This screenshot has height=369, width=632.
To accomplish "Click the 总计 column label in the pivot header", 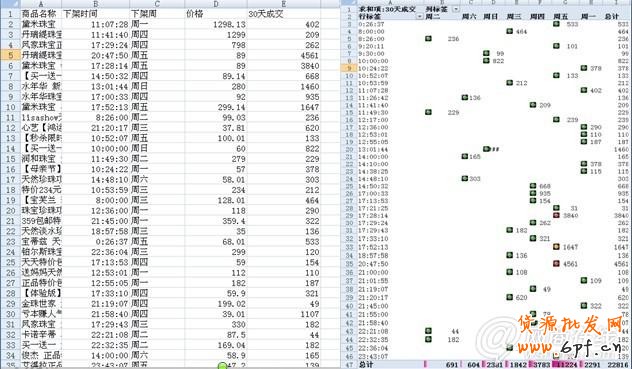I will pos(611,17).
